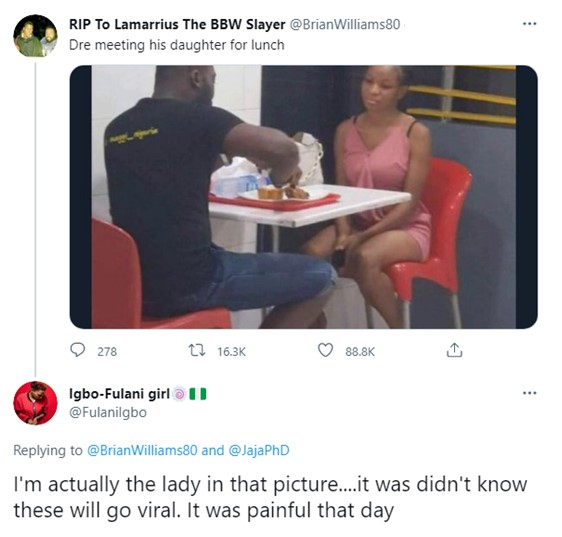Open Igbo-Fulani girl's red profile avatar
Screen dimensions: 562x537
pos(35,403)
